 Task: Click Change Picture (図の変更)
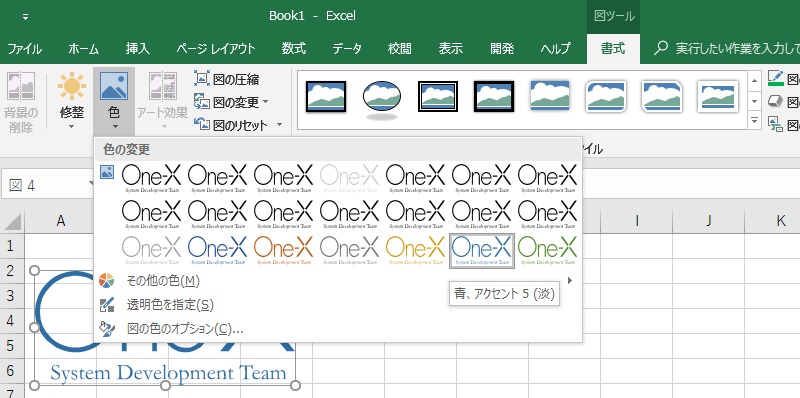click(231, 102)
